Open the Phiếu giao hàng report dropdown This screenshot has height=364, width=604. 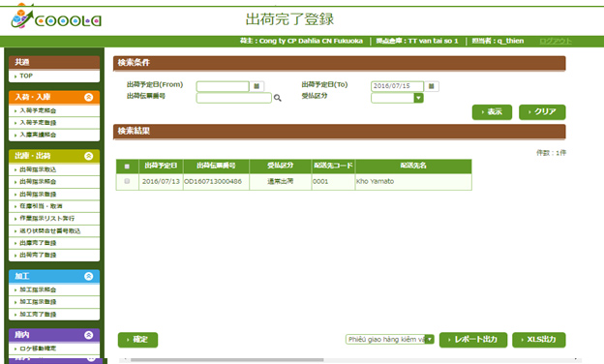[429, 340]
